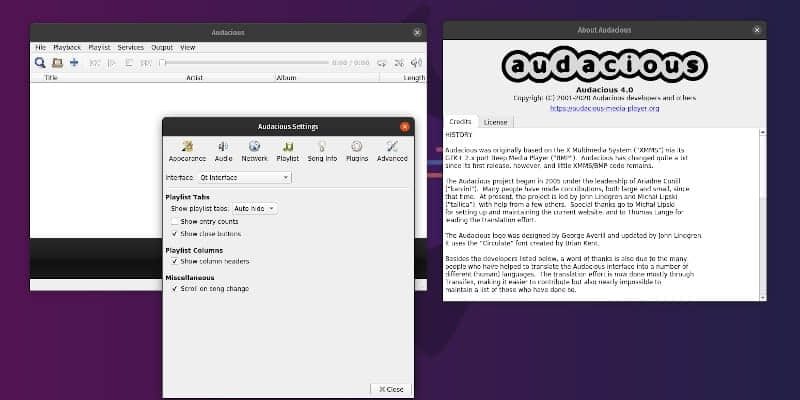
Task: Toggle the Shuffle icon
Action: point(399,63)
